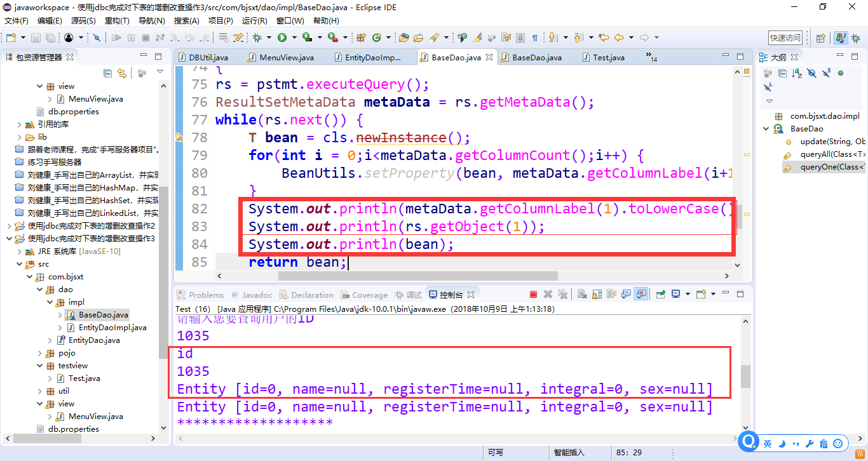Click the Clear Console icon

point(582,294)
